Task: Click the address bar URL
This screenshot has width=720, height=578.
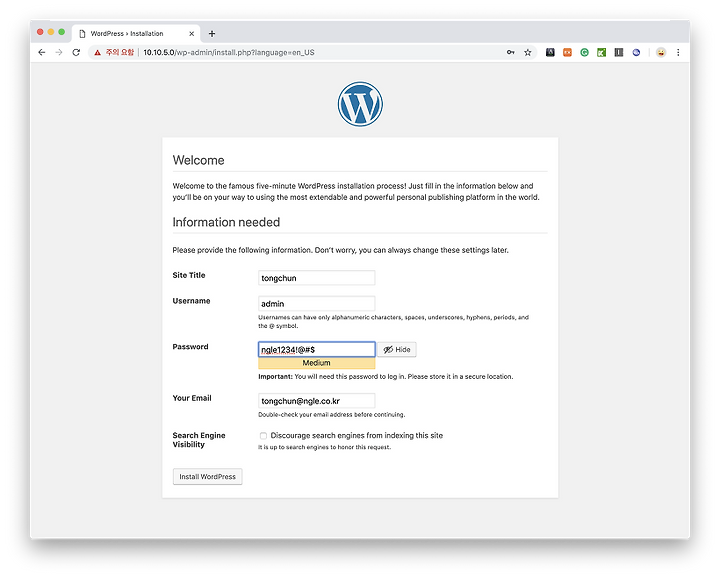Action: pyautogui.click(x=229, y=52)
